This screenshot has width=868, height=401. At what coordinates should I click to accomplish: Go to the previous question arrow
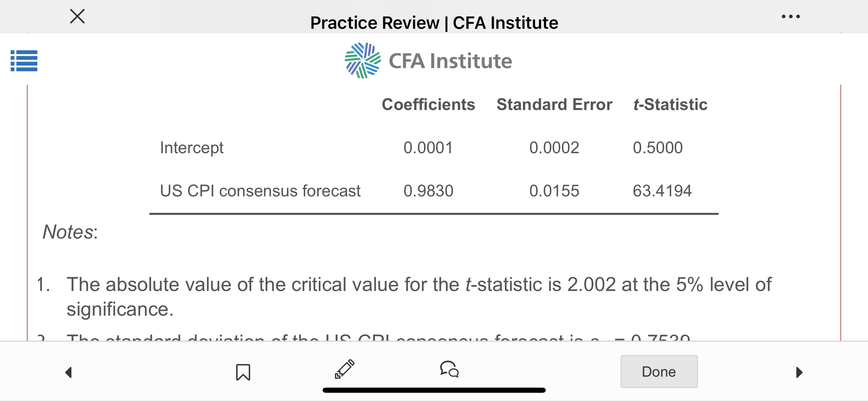coord(69,372)
